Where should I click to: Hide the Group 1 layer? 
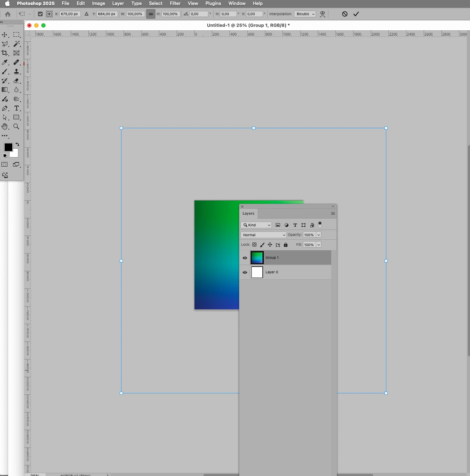click(x=245, y=258)
